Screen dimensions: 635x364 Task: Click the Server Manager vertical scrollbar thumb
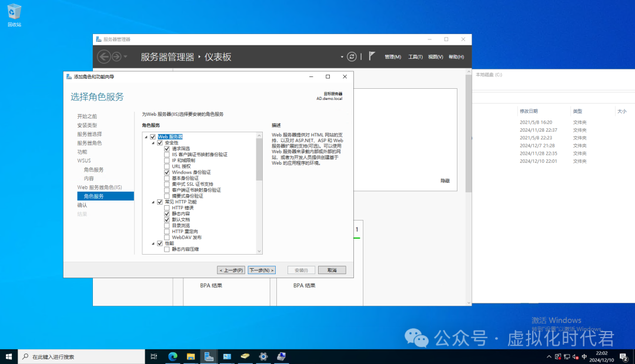469,133
